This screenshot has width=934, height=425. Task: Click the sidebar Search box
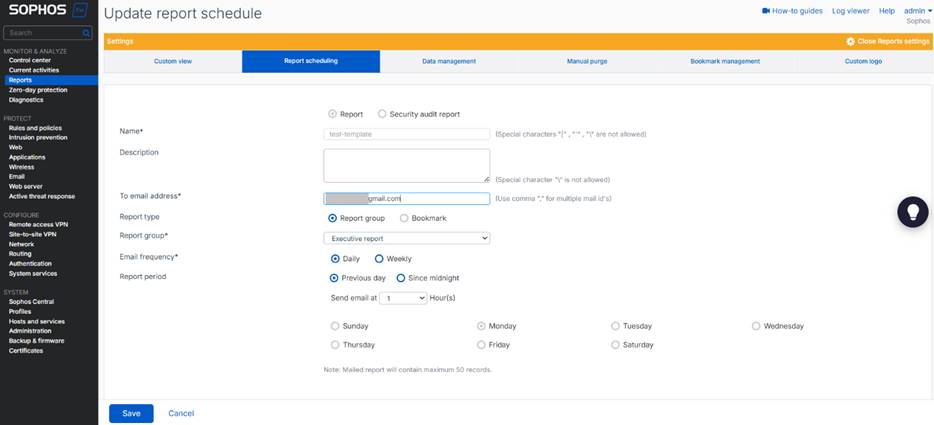pos(48,33)
